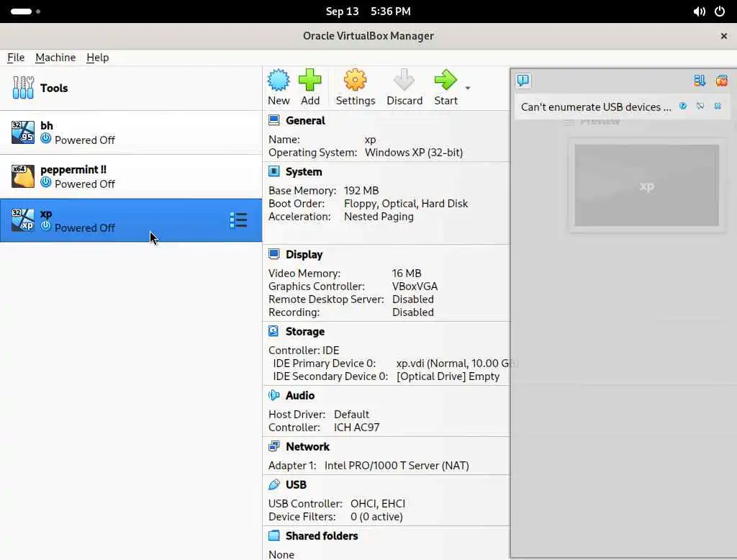
Task: Open the Storage section header
Action: point(305,332)
